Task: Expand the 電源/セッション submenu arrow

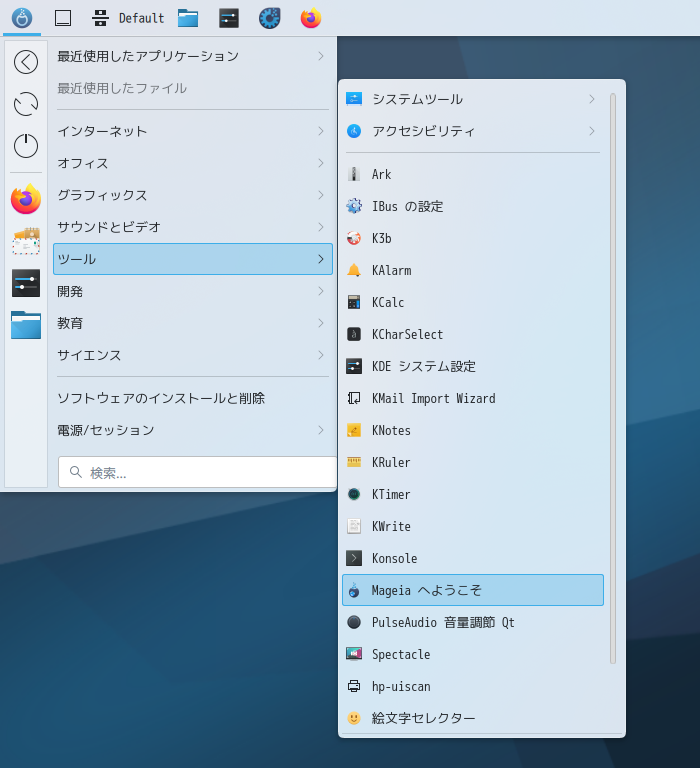Action: (x=321, y=430)
